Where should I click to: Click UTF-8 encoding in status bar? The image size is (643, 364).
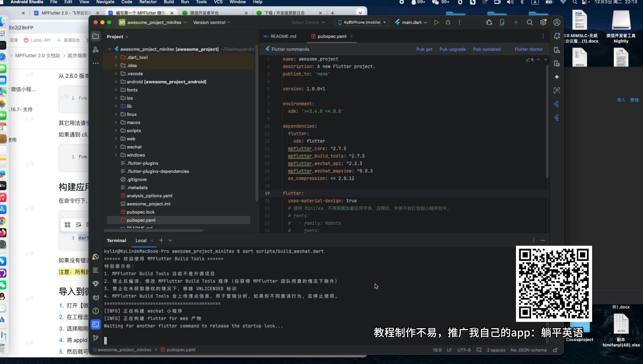click(464, 350)
